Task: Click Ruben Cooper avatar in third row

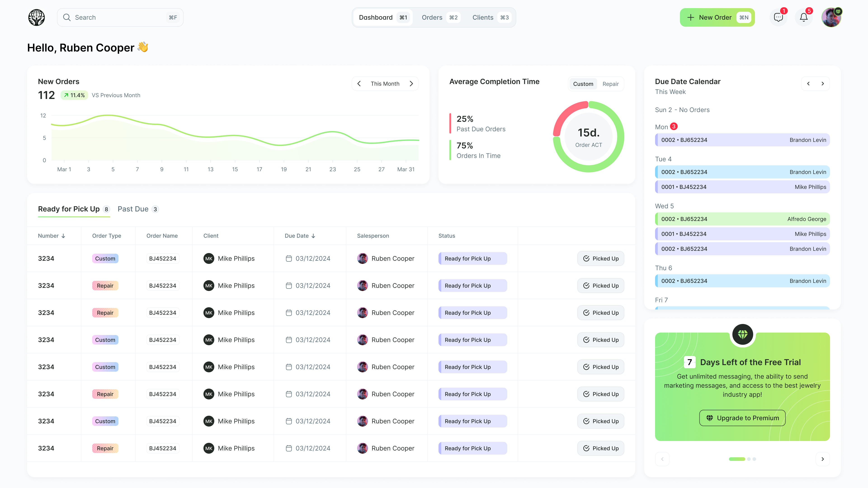Action: pos(362,312)
